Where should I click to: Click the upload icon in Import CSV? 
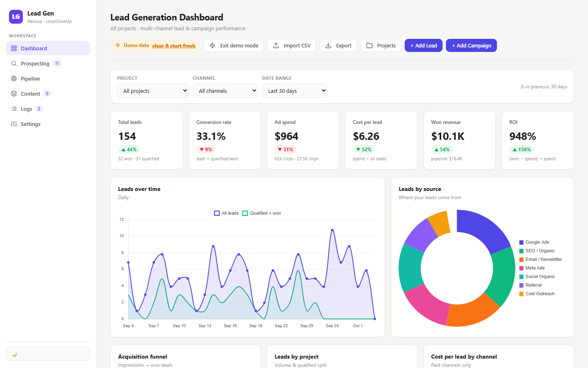(x=276, y=45)
